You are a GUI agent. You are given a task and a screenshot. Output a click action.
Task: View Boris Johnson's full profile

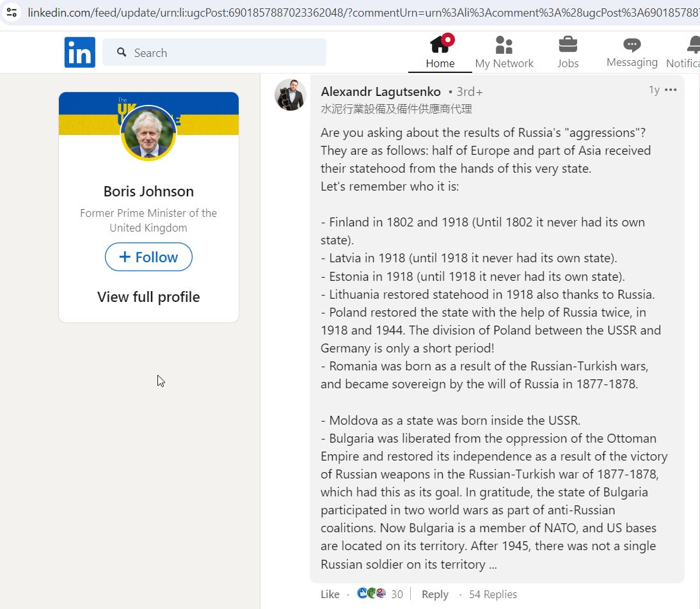(148, 297)
